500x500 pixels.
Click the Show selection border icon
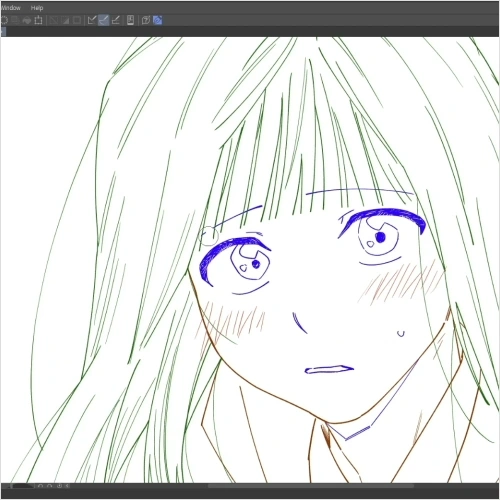click(x=77, y=20)
